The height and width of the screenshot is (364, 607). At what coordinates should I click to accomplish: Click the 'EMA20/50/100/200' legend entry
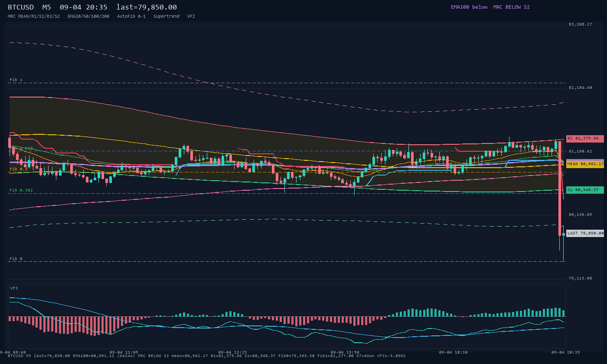(x=88, y=16)
